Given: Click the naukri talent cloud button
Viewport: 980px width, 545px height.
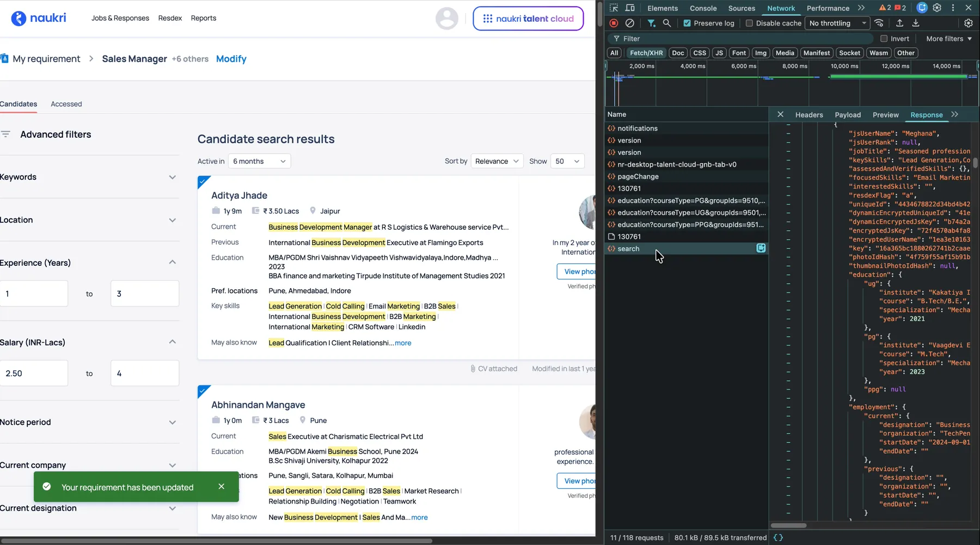Looking at the screenshot, I should pos(528,19).
